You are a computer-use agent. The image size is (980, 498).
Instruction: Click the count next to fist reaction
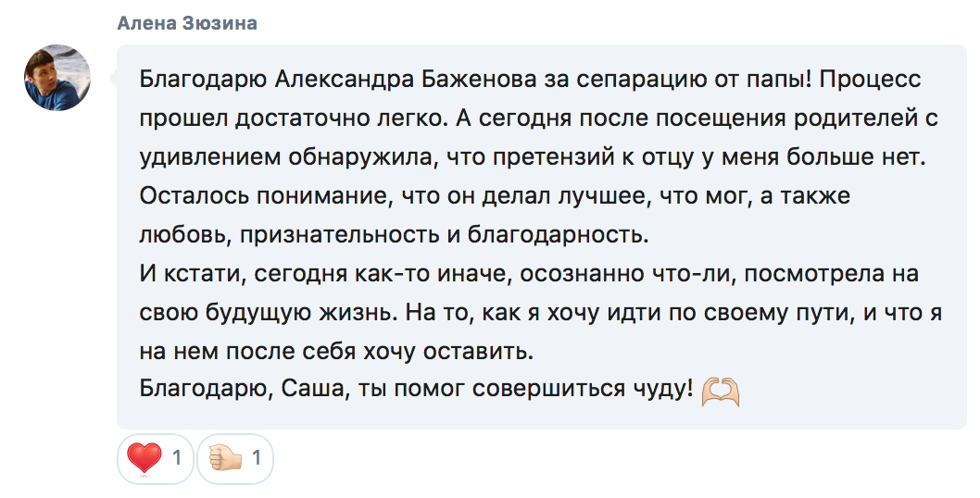pos(257,458)
